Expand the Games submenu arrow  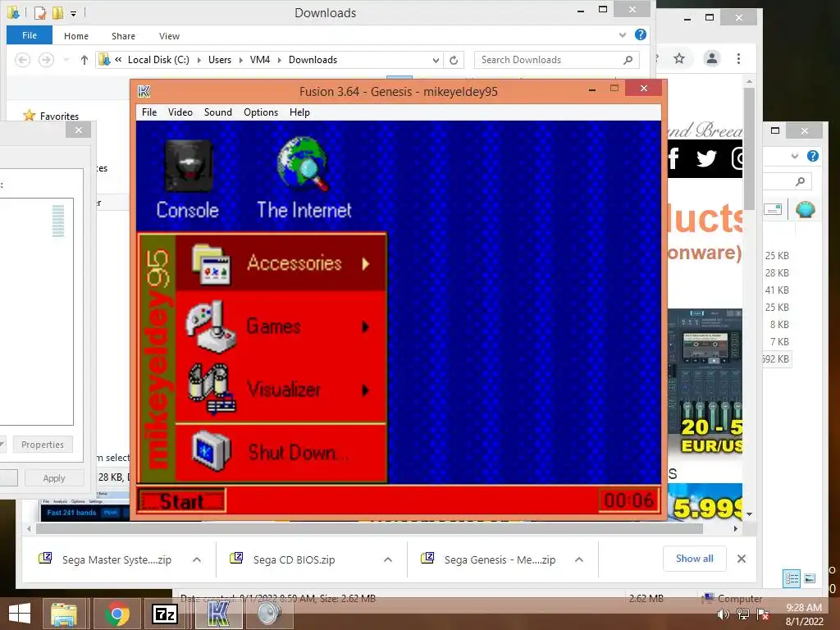point(365,326)
